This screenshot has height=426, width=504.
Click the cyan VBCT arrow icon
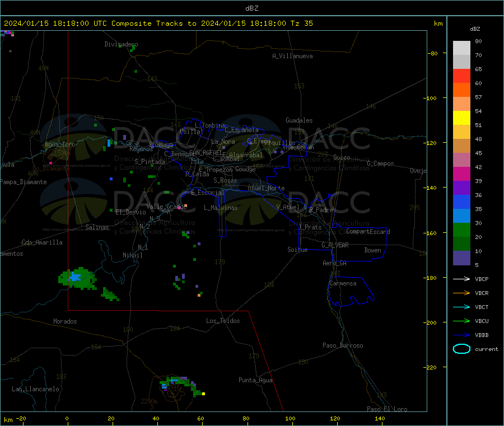pyautogui.click(x=461, y=307)
